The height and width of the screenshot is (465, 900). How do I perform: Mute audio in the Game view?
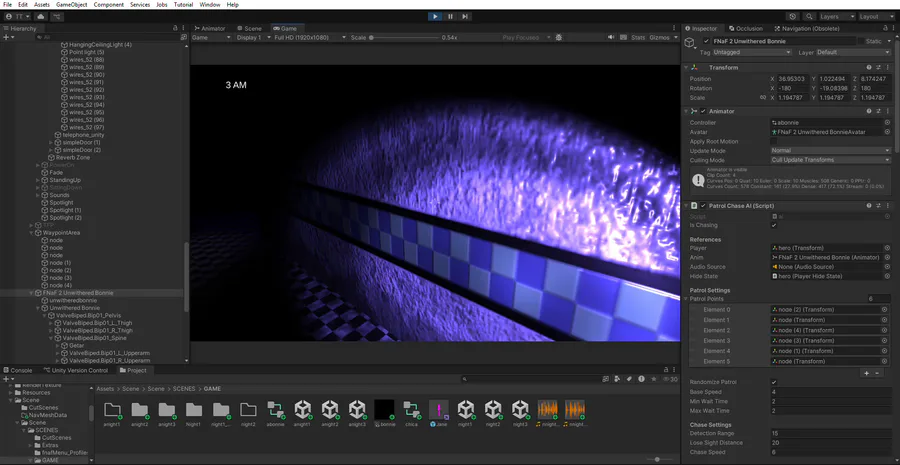[x=610, y=38]
